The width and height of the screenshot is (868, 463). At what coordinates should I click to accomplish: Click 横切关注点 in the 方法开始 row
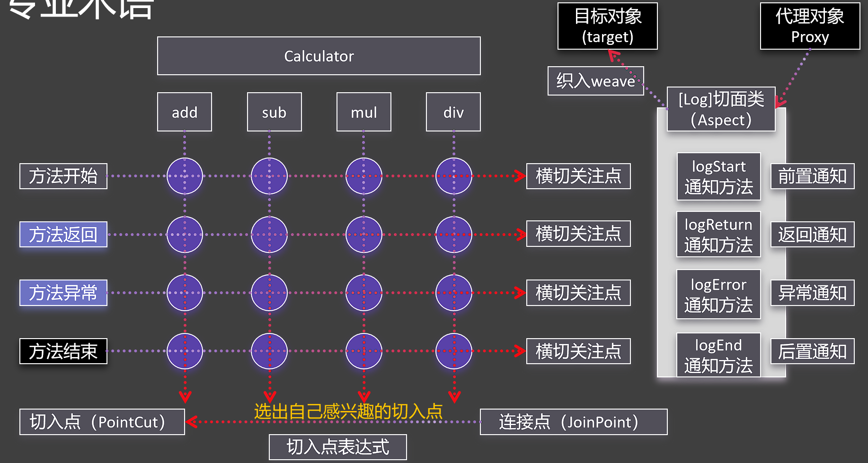coord(578,176)
